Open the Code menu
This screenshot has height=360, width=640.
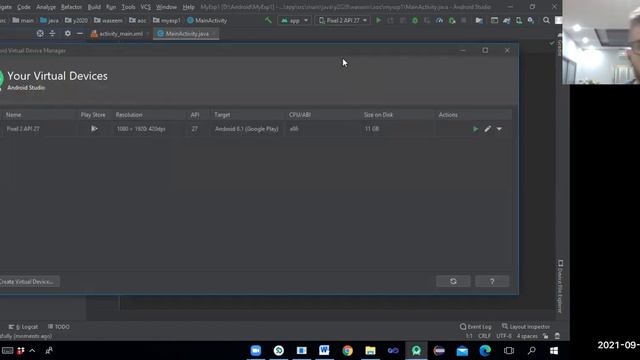pos(24,7)
